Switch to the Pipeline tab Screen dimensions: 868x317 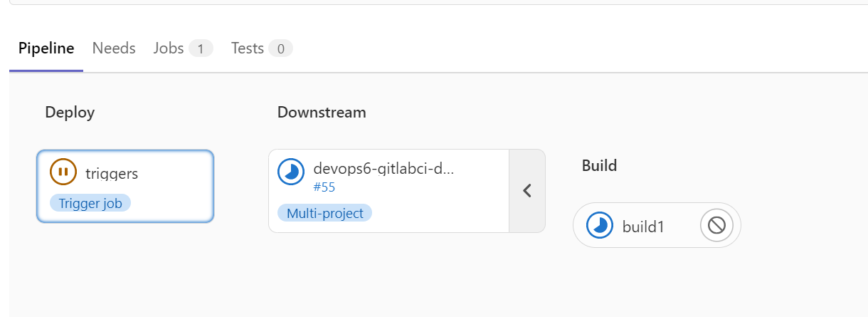(46, 48)
